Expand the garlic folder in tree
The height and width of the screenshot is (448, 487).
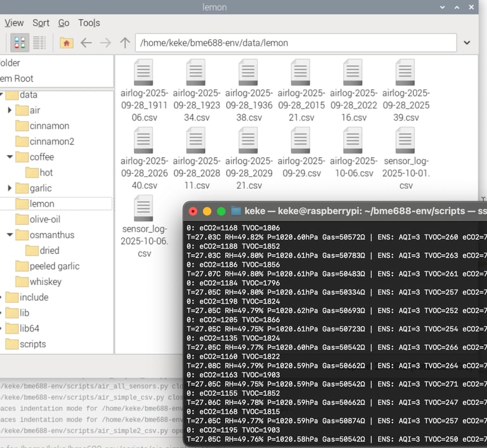click(10, 188)
